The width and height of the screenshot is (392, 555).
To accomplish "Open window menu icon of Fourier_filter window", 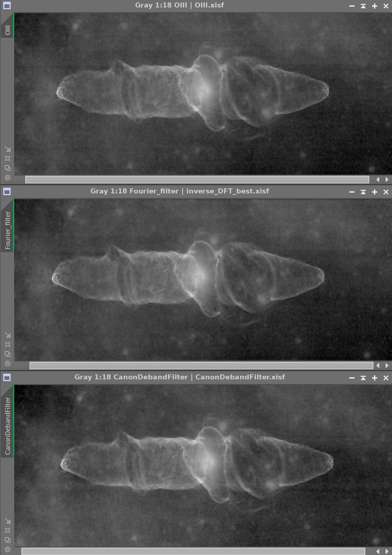I will (x=7, y=192).
